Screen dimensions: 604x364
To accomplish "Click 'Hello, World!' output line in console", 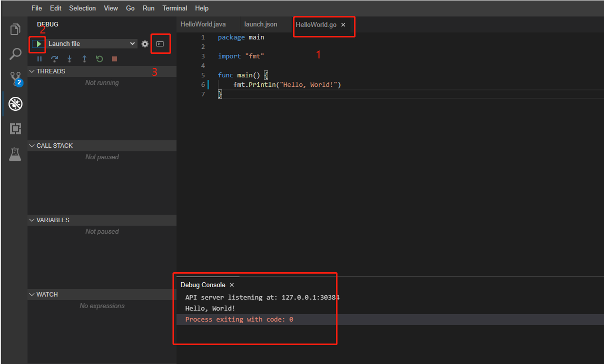I will pos(210,308).
